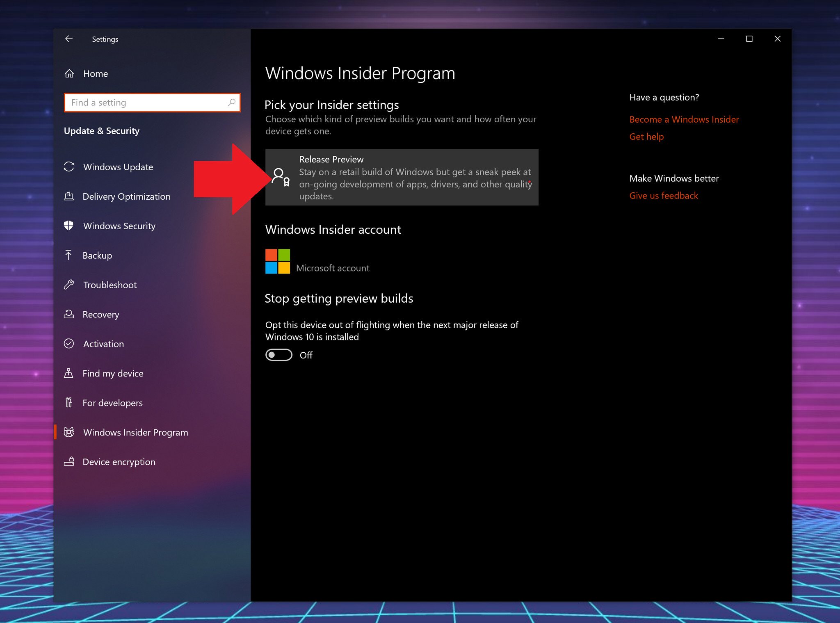Click the "Choose which kind of preview builds" description
The height and width of the screenshot is (623, 840).
pos(401,125)
